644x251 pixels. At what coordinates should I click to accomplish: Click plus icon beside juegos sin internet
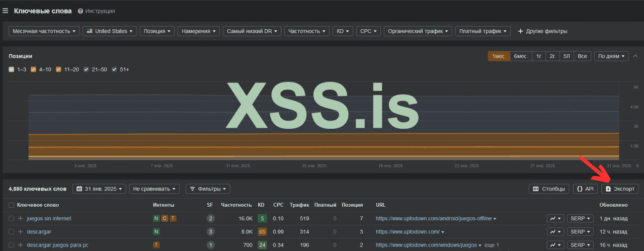click(21, 218)
